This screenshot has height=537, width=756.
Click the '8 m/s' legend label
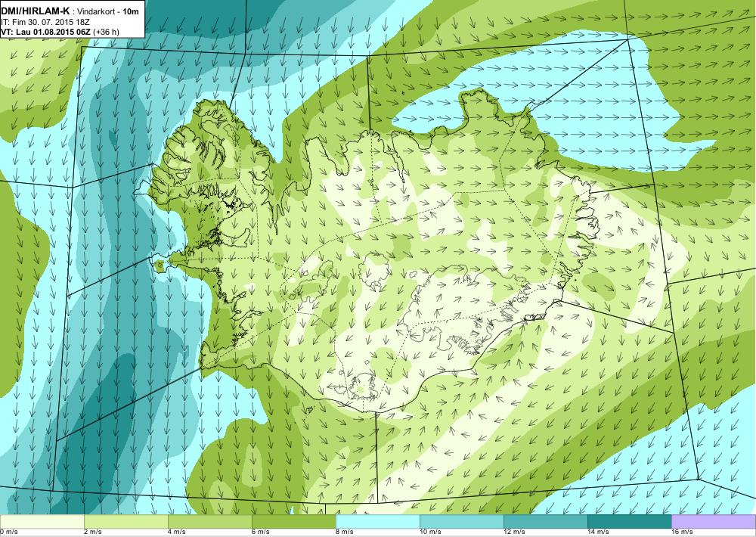[345, 532]
